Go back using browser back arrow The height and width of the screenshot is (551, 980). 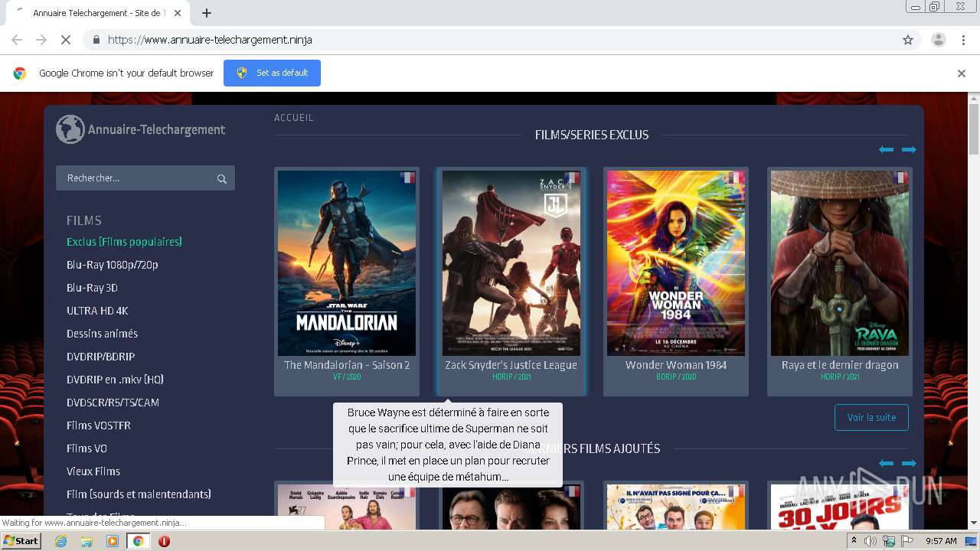click(17, 40)
